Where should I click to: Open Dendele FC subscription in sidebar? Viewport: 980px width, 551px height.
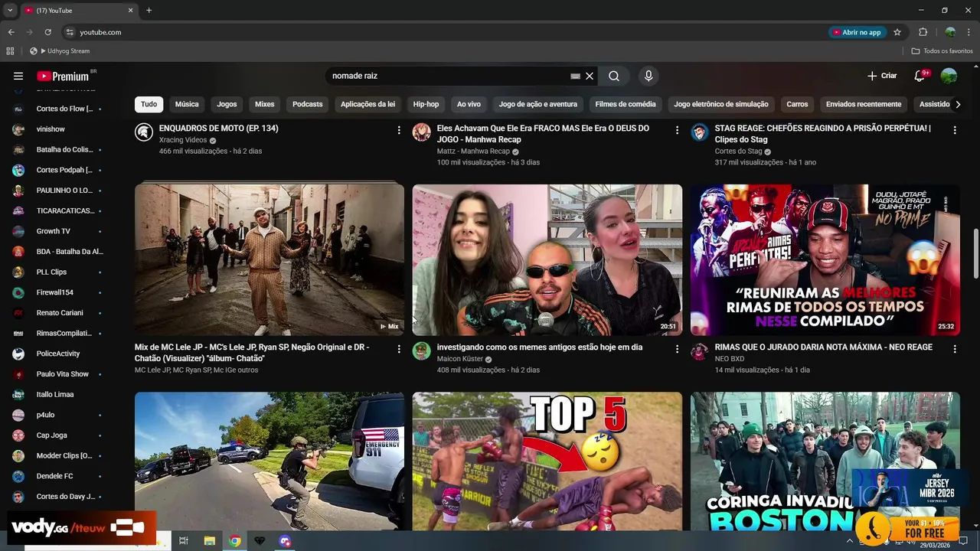pos(57,476)
